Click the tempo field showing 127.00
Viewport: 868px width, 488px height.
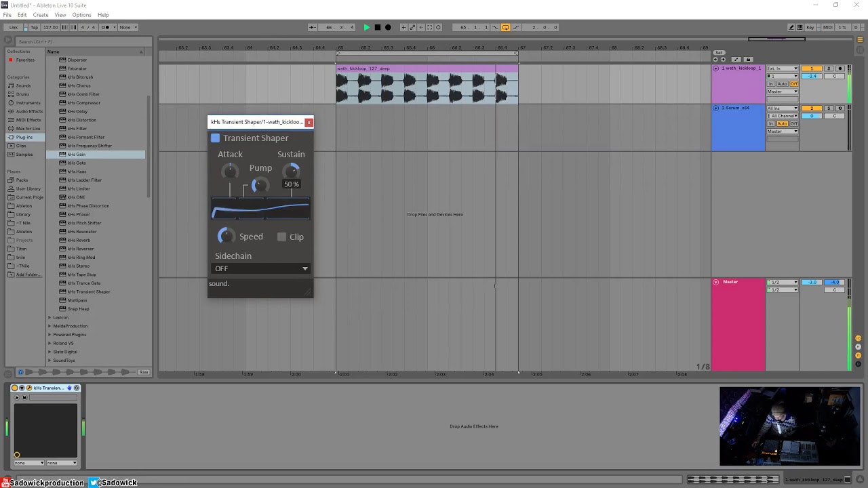(51, 27)
